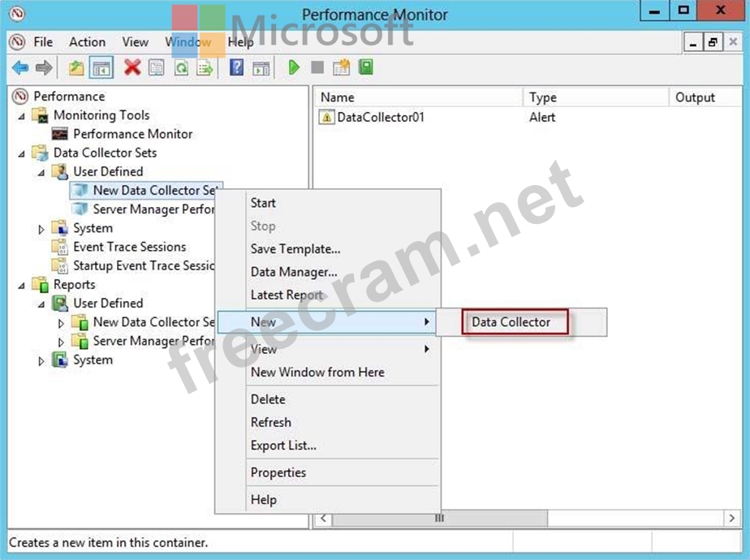Expand Server Manager Performance report under Reports

61,342
